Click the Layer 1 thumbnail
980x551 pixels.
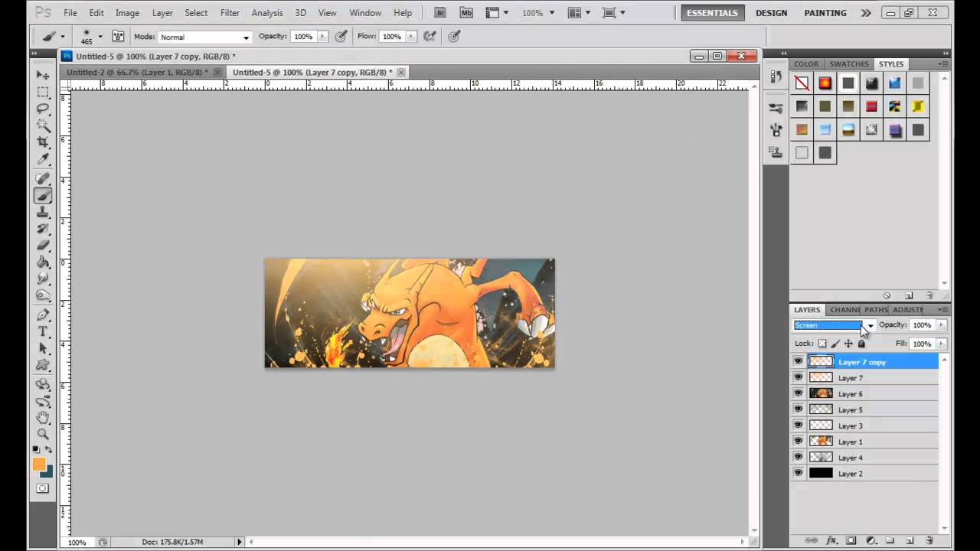click(821, 442)
